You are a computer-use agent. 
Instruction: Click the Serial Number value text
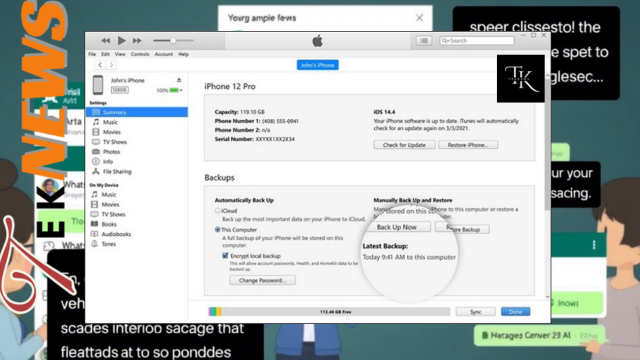[275, 139]
